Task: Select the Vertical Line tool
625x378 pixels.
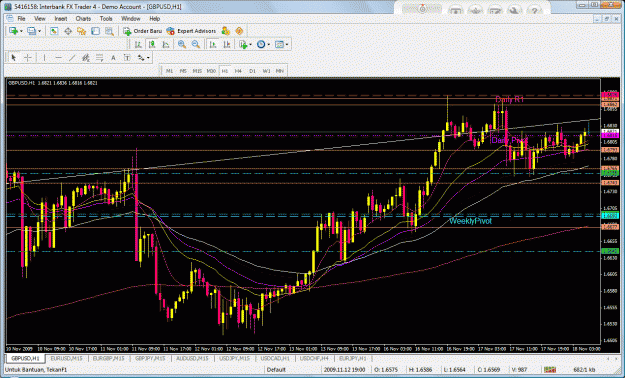Action: tap(44, 58)
